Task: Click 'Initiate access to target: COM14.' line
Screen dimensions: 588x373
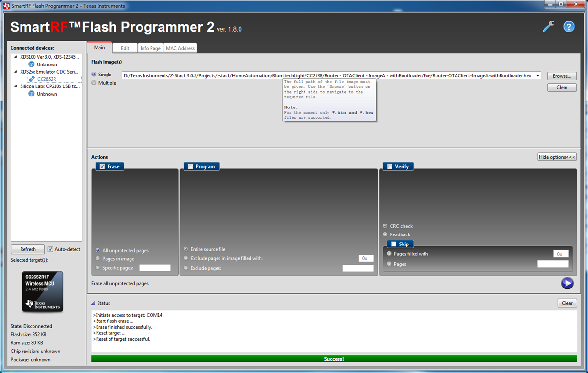Action: (x=128, y=315)
